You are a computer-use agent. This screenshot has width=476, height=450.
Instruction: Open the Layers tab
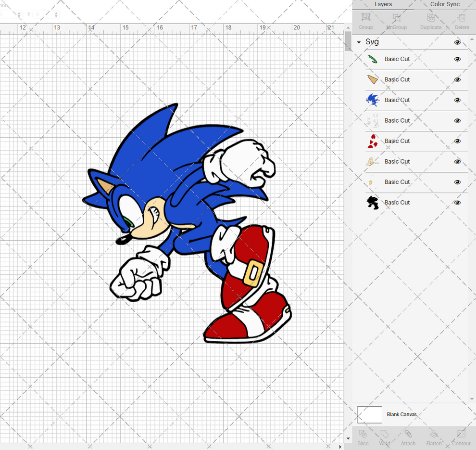point(383,4)
